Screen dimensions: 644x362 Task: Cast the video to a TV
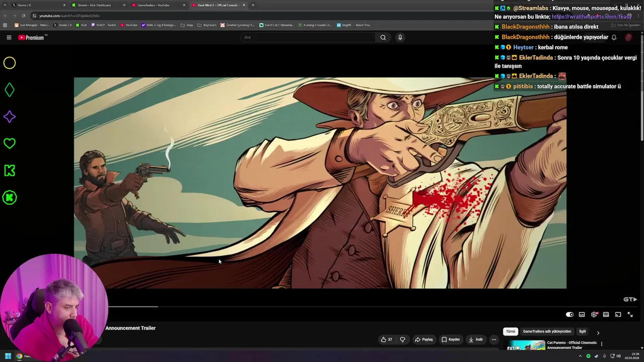[618, 314]
